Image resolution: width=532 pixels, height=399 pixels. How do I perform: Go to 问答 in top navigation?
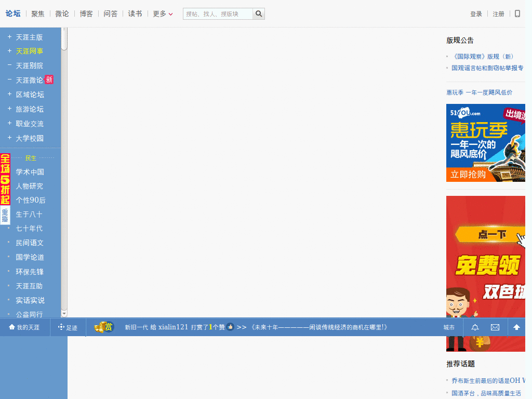(110, 14)
